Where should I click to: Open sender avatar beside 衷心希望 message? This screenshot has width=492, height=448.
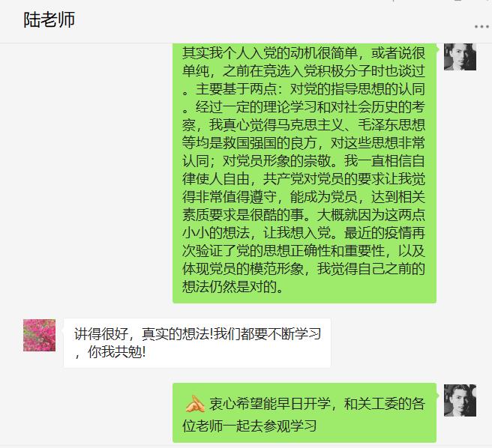click(460, 400)
